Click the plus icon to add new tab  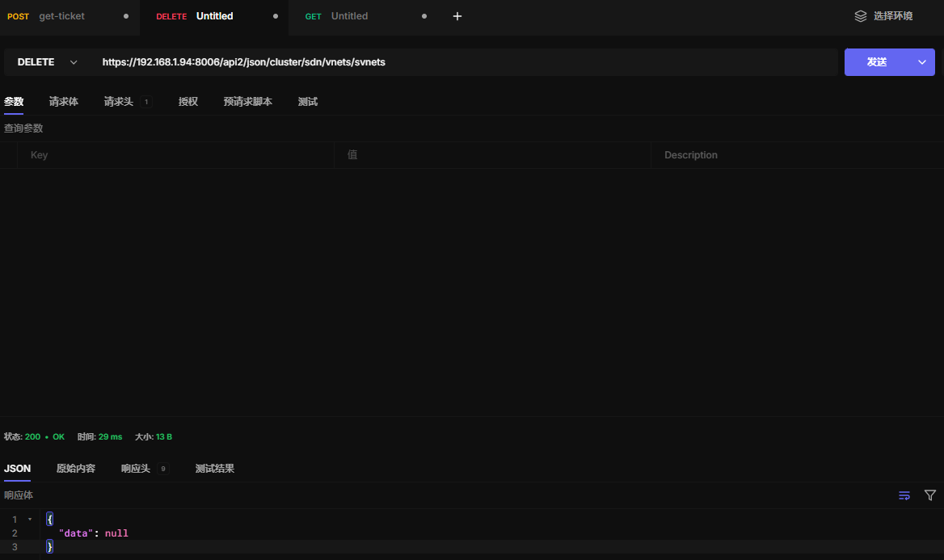[457, 16]
